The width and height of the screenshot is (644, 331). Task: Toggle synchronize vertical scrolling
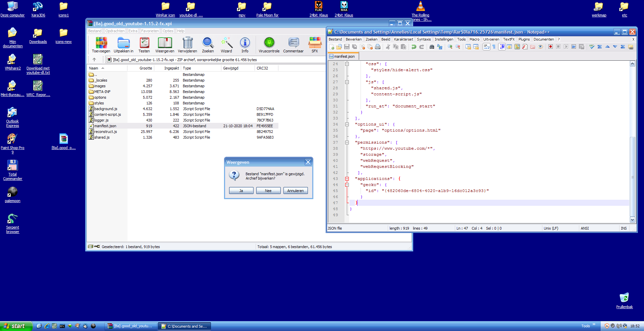(468, 47)
